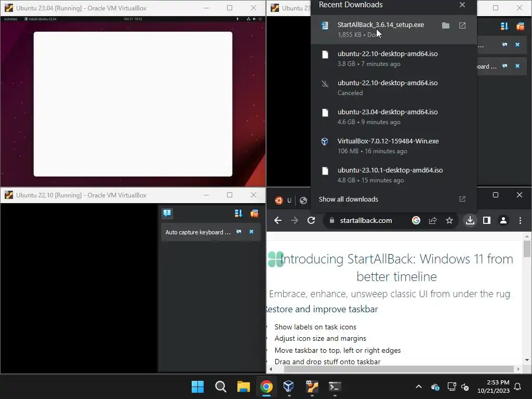Click sort notifications icon in Ubuntu 22.10 window

(x=238, y=213)
